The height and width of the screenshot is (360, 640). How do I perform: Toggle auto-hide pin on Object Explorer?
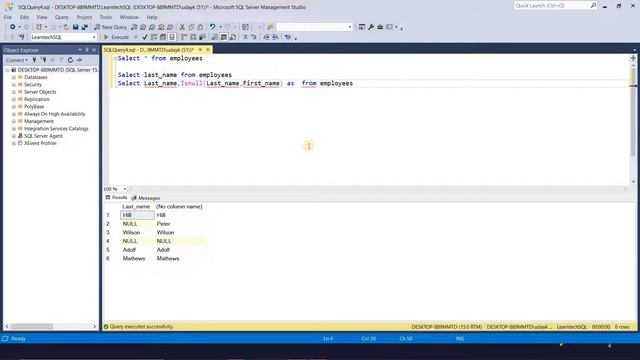click(87, 50)
